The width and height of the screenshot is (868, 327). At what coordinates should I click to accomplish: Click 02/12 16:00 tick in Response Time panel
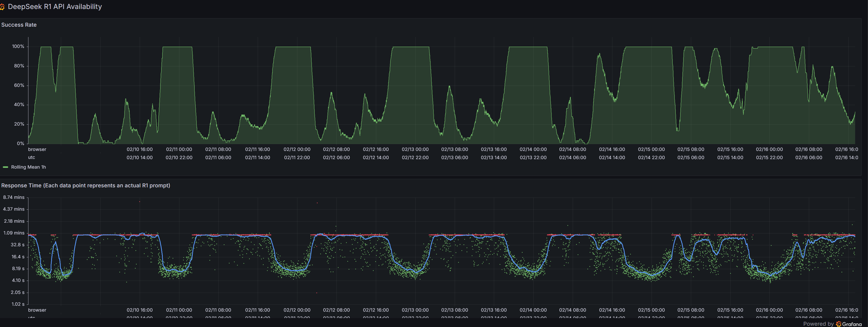coord(376,310)
